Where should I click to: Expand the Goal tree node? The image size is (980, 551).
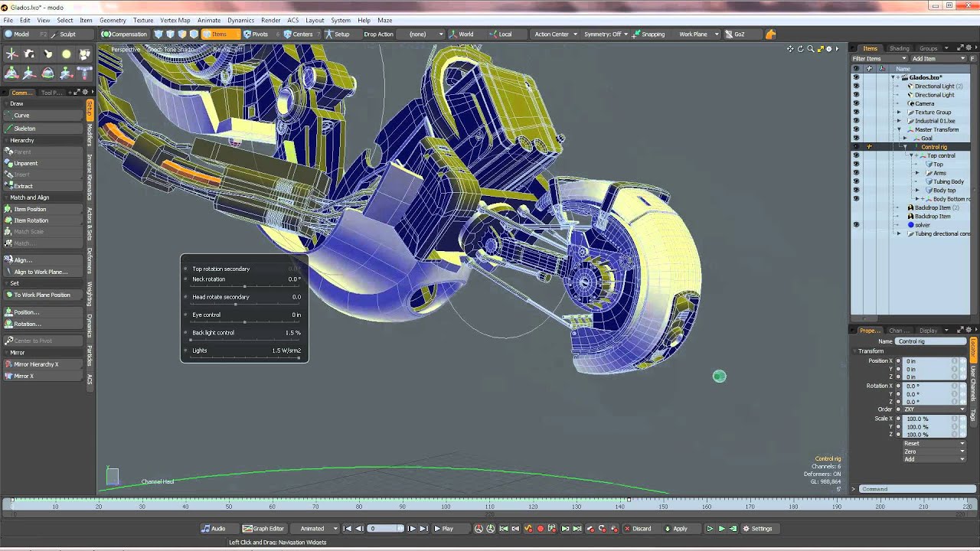tap(904, 139)
